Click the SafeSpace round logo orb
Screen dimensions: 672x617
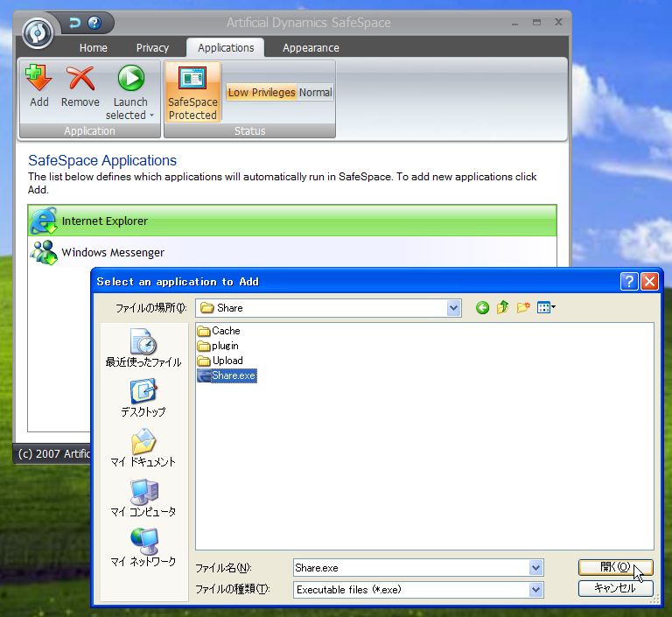pos(38,32)
